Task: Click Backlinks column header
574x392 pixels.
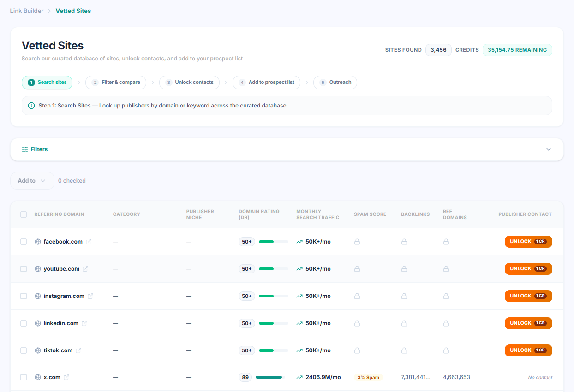Action: (x=415, y=214)
